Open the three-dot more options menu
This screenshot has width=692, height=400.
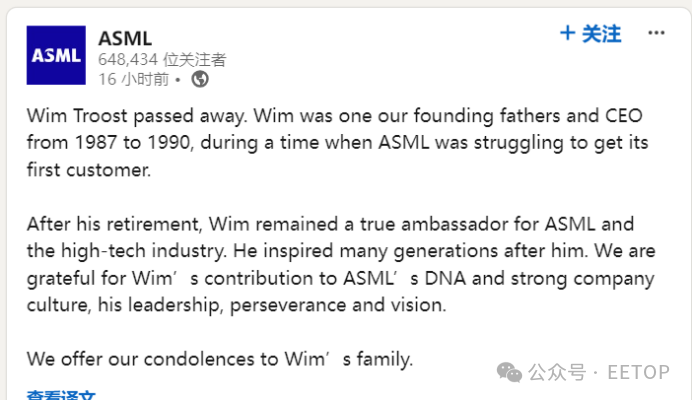656,33
